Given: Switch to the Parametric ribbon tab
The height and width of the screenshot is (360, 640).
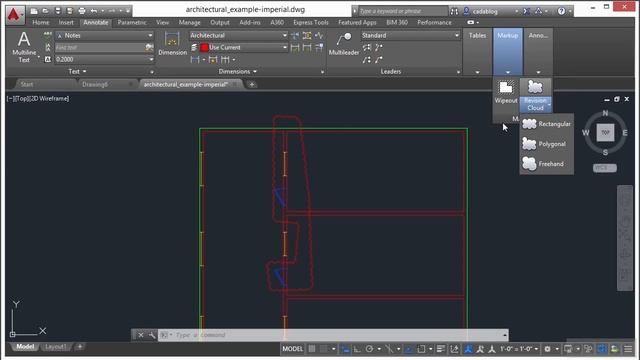Looking at the screenshot, I should click(132, 22).
